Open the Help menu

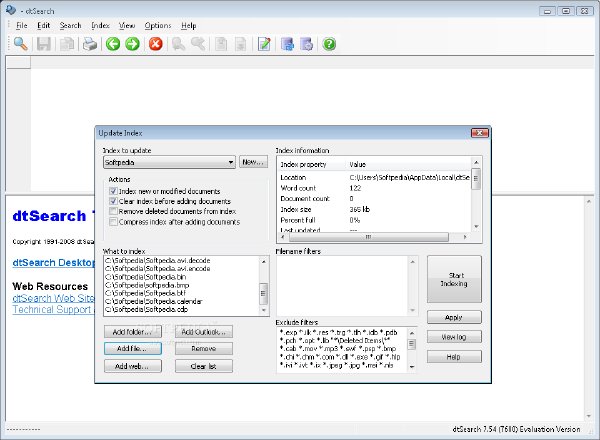(x=189, y=26)
